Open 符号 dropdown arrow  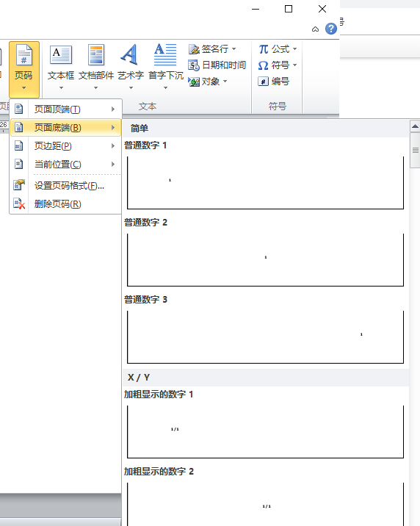coord(295,65)
